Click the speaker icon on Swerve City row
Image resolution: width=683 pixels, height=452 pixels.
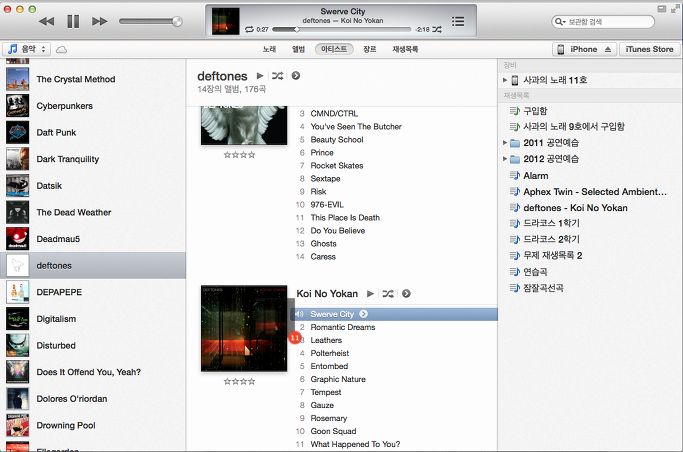click(x=300, y=314)
